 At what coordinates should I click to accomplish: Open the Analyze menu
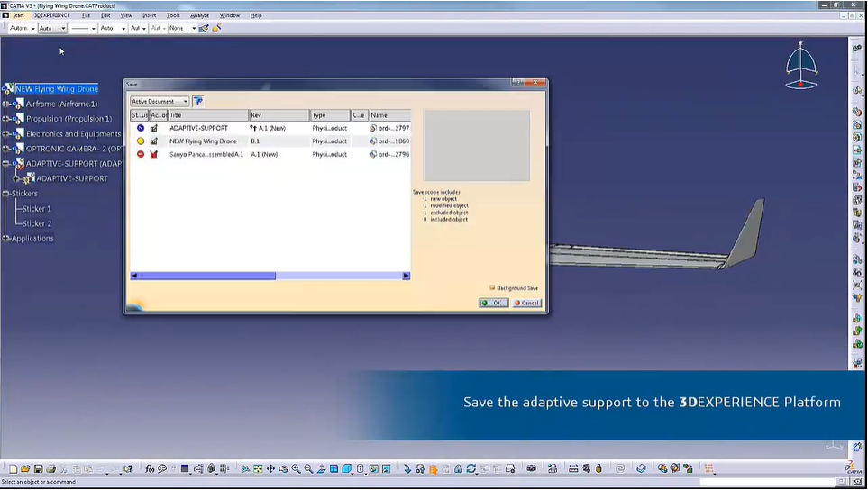coord(199,15)
